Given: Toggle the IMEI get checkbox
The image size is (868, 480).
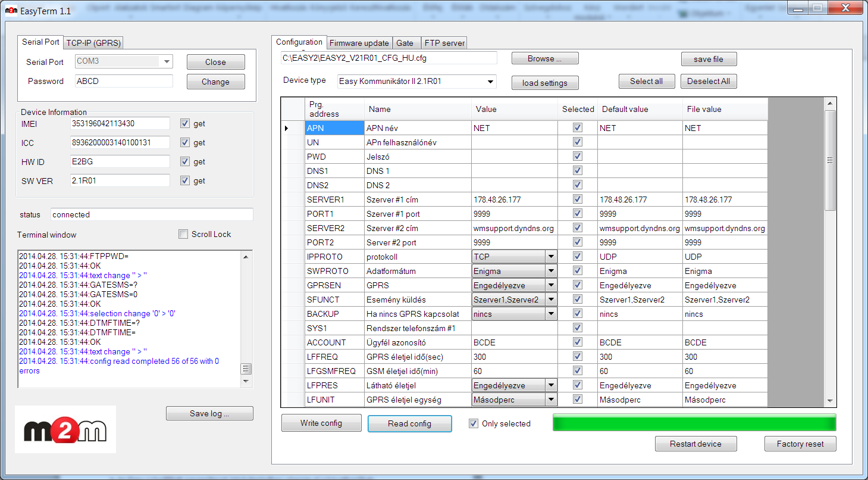Looking at the screenshot, I should click(185, 124).
